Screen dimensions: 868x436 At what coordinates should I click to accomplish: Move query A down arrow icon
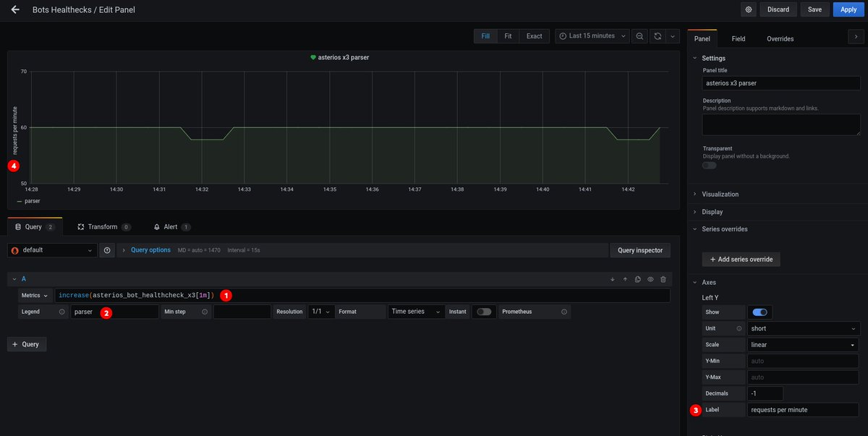[613, 279]
